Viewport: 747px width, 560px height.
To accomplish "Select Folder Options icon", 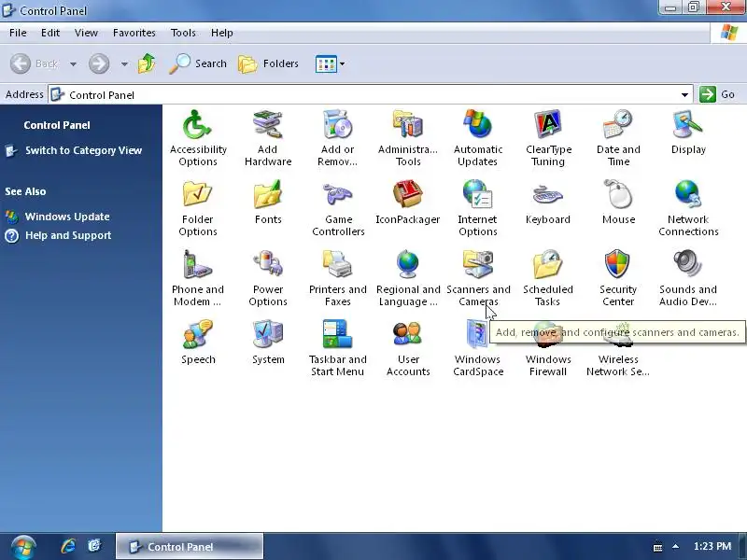I will coord(197,194).
